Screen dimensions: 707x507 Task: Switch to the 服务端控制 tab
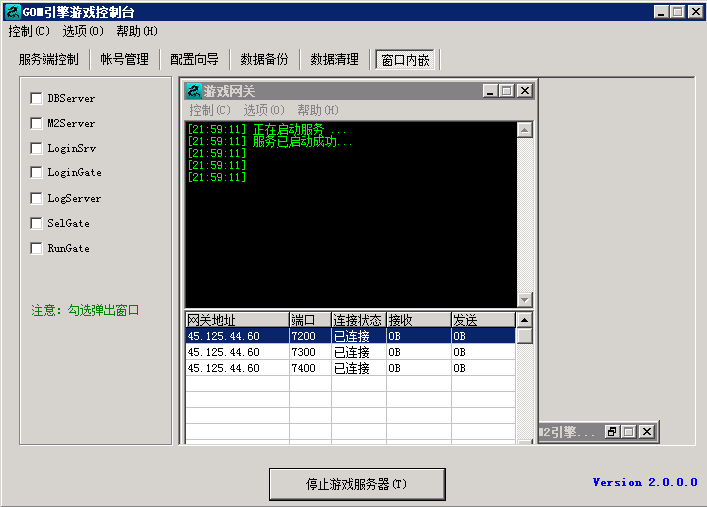48,59
